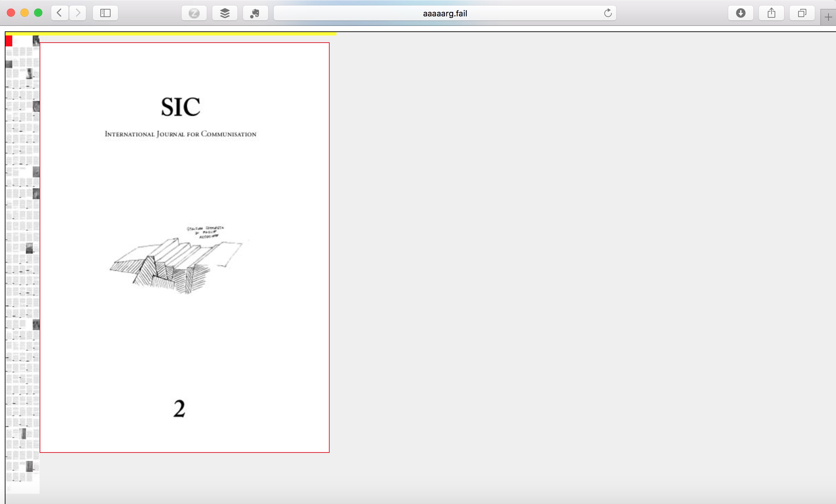Go back to the previous page

pos(59,13)
